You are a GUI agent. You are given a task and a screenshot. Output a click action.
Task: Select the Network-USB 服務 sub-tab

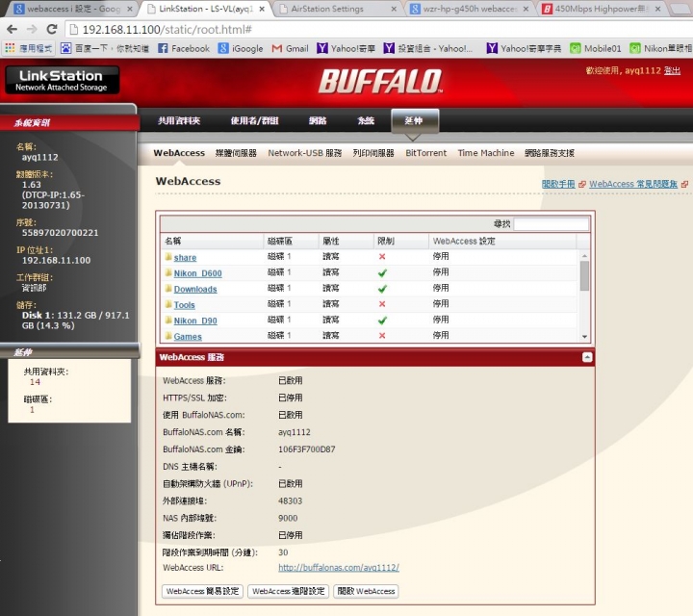(304, 153)
